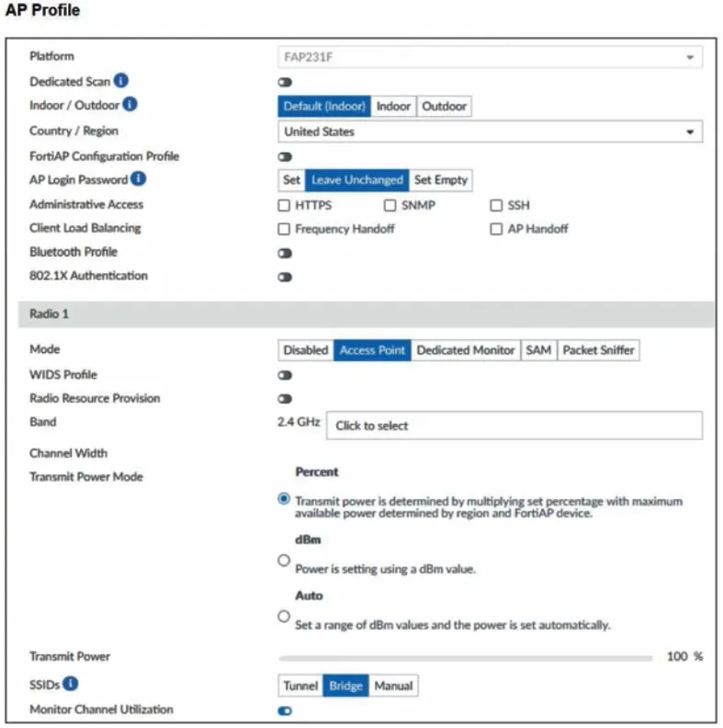Screen dimensions: 723x728
Task: Select Bridge for SSIDs
Action: click(x=345, y=686)
